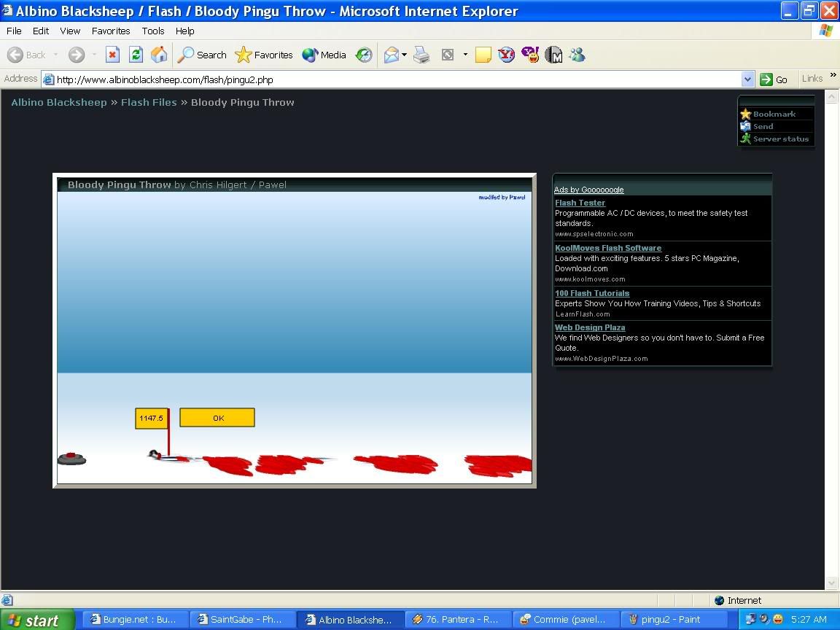
Task: Follow the Albino Blacksheep breadcrumb link
Action: (x=59, y=102)
